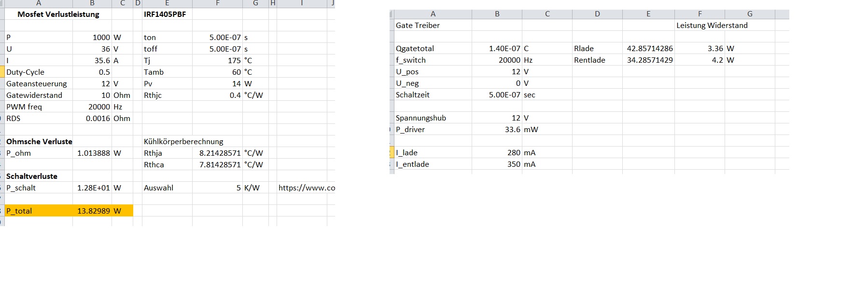The width and height of the screenshot is (868, 283).
Task: Select the Tj value 175
Action: click(217, 60)
